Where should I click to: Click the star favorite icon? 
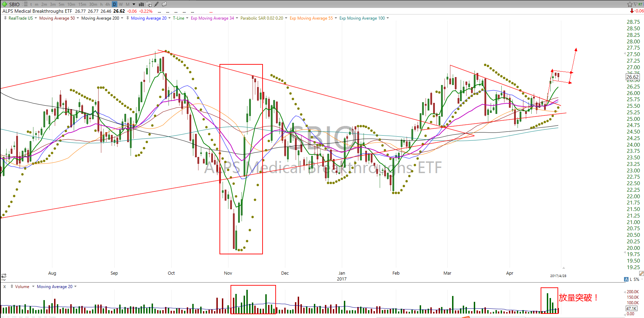(630, 4)
